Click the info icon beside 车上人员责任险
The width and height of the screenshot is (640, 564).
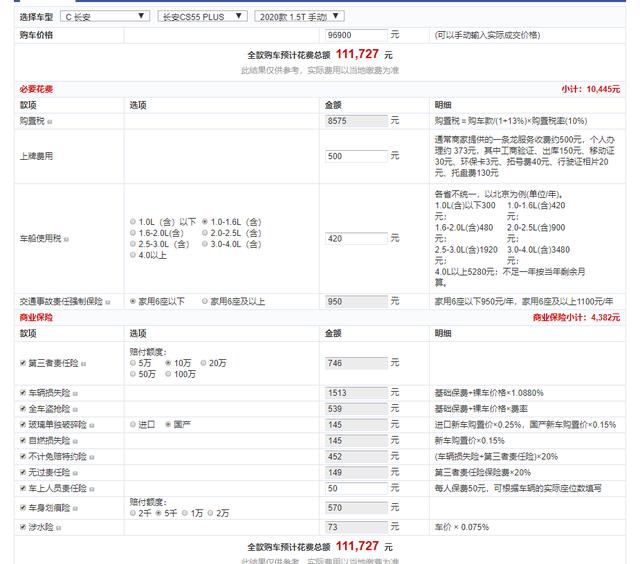click(91, 489)
